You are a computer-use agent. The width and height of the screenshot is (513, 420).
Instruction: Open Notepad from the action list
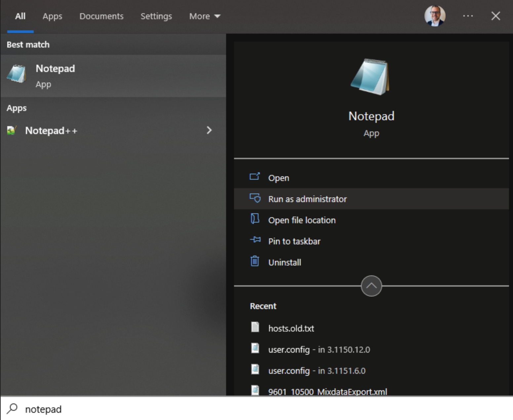(371, 178)
